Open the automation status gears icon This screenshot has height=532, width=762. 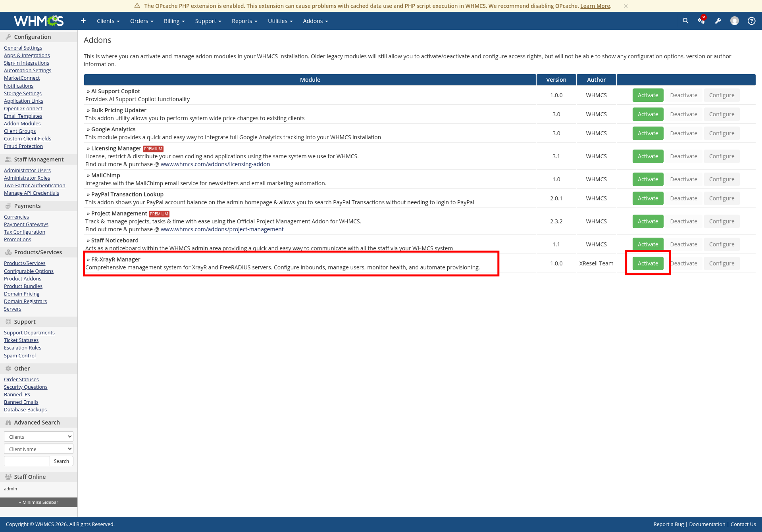pyautogui.click(x=701, y=21)
